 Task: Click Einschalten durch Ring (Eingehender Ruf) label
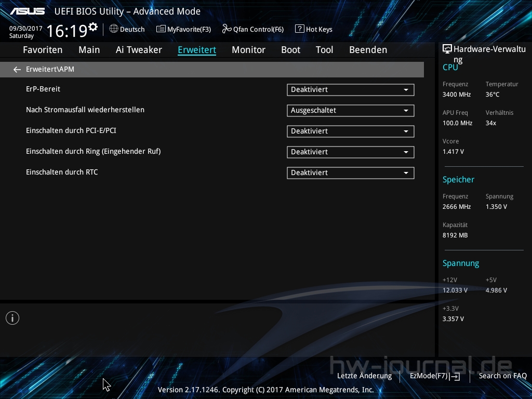[x=94, y=151]
